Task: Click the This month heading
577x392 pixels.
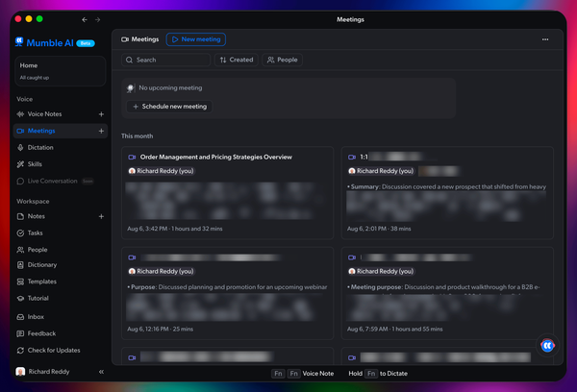Action: [x=138, y=136]
